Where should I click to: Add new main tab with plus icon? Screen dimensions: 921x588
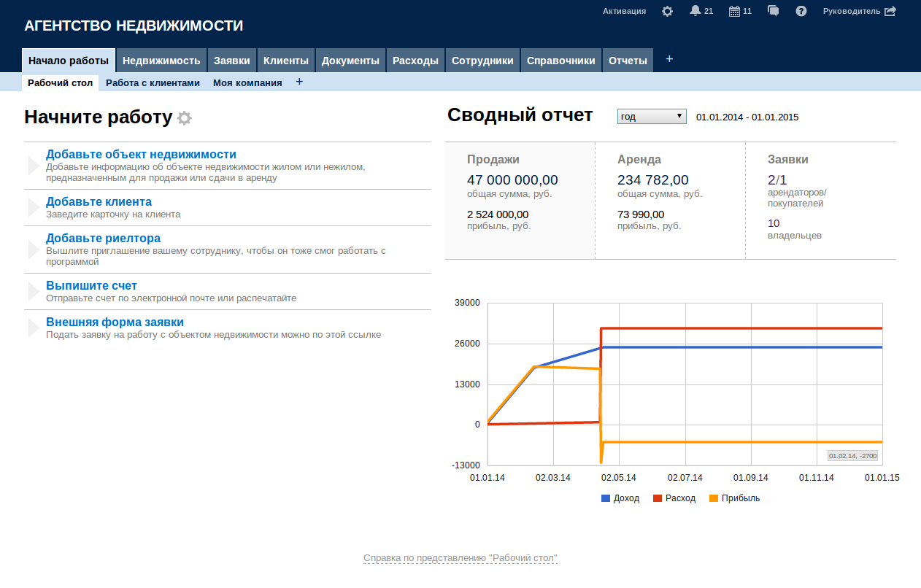pos(669,59)
